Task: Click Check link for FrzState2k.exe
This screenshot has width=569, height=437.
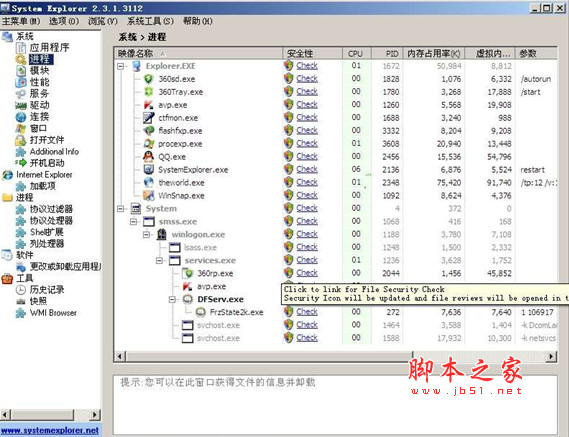Action: click(307, 312)
